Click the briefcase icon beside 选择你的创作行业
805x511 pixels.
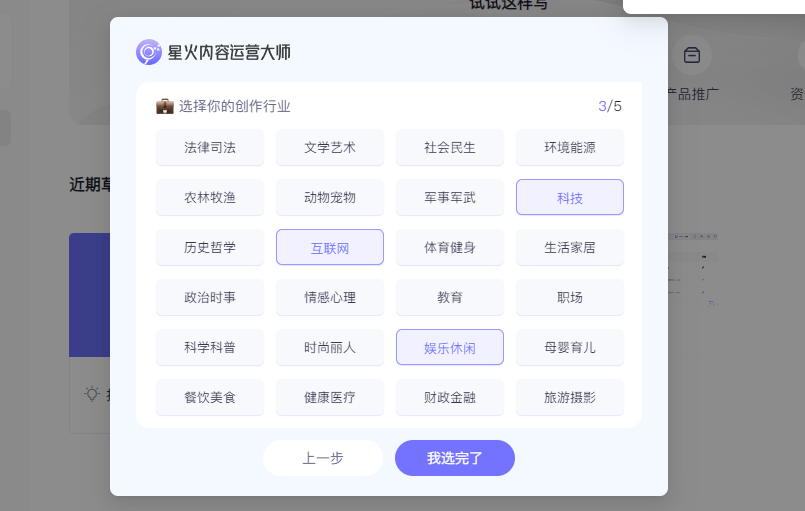165,106
